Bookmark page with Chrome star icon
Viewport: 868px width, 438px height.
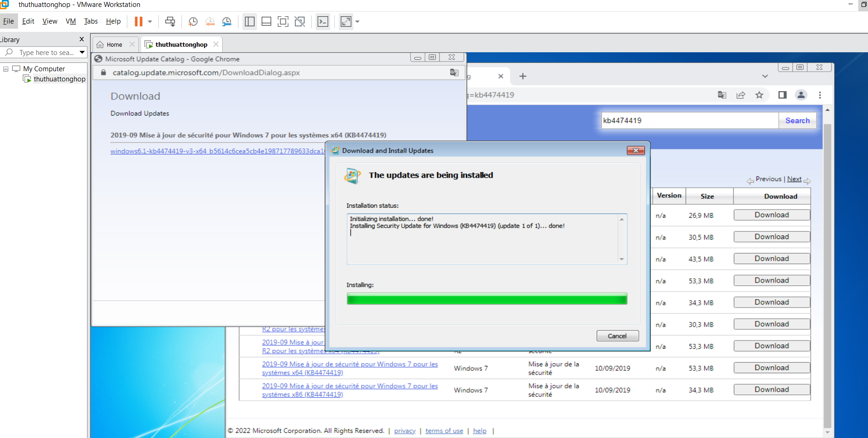coord(759,95)
